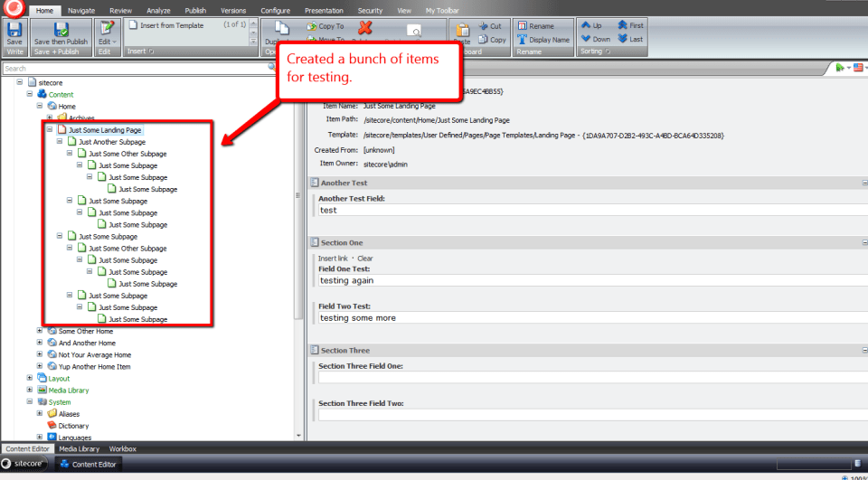Open the Publish ribbon tab
The height and width of the screenshot is (480, 868).
click(x=195, y=10)
